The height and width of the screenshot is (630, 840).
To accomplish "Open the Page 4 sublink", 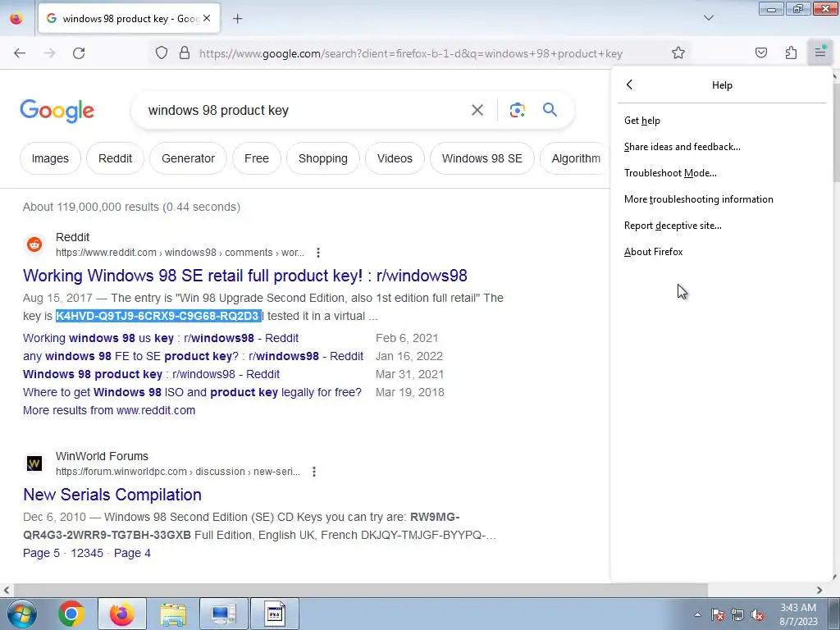I will click(132, 554).
